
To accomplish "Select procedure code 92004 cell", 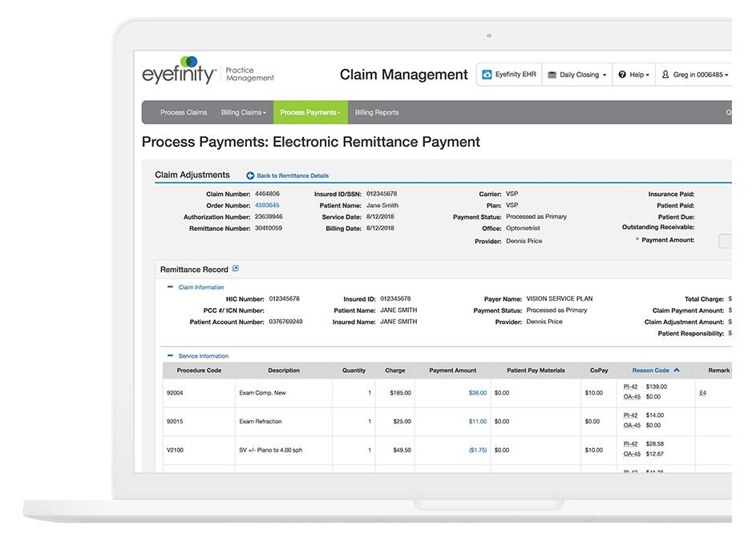I will click(x=199, y=393).
